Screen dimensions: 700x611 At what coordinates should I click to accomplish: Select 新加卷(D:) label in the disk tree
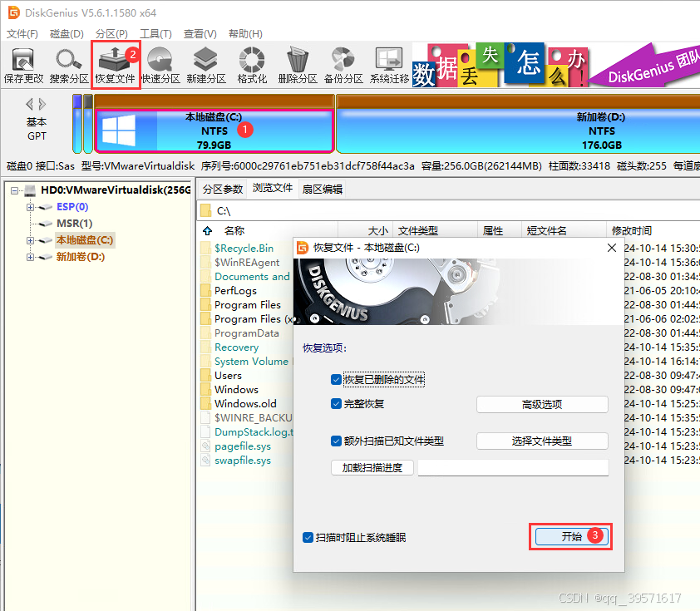point(81,257)
